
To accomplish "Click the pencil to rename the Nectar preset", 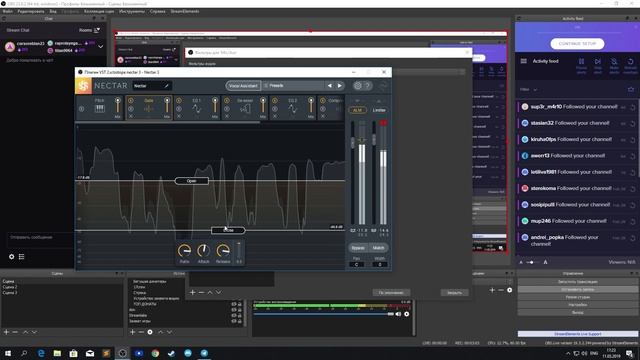I will pos(167,86).
